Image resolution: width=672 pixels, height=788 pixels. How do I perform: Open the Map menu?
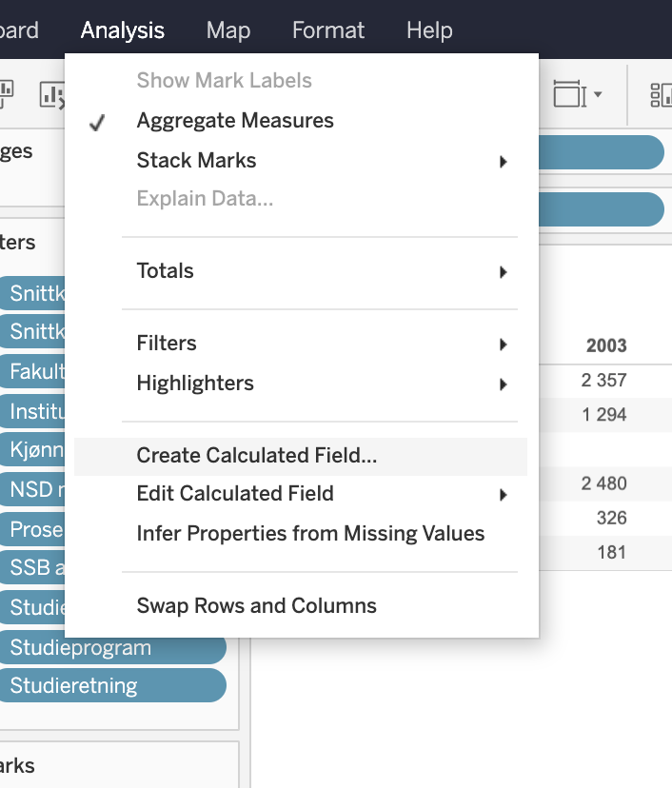point(228,30)
